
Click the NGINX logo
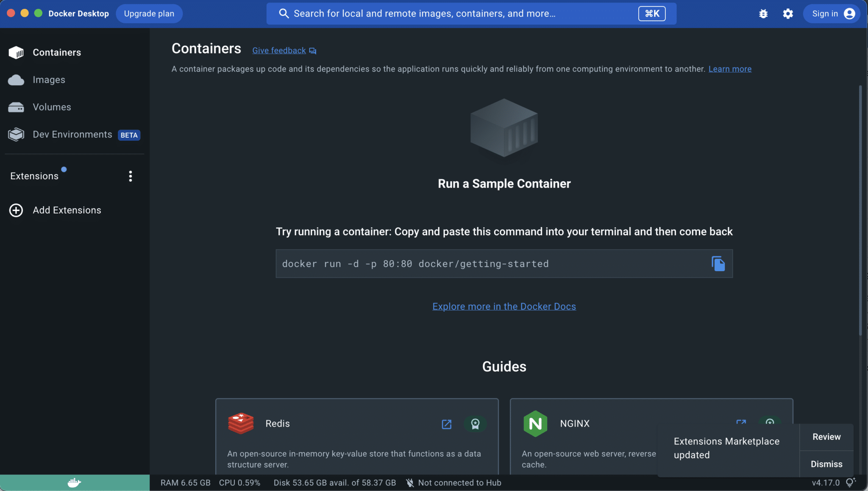click(535, 423)
